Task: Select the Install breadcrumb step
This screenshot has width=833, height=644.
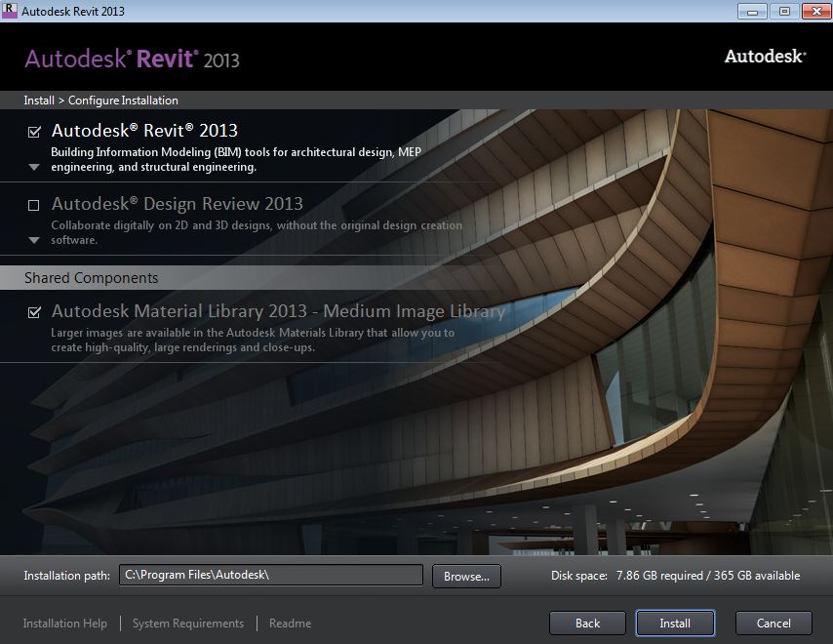Action: [38, 100]
